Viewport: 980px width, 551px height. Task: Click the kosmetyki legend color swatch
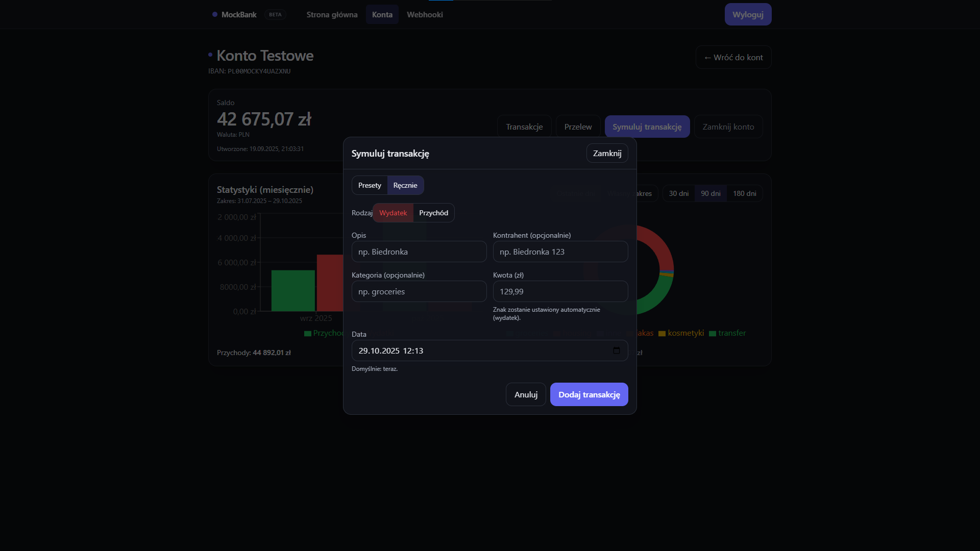662,334
